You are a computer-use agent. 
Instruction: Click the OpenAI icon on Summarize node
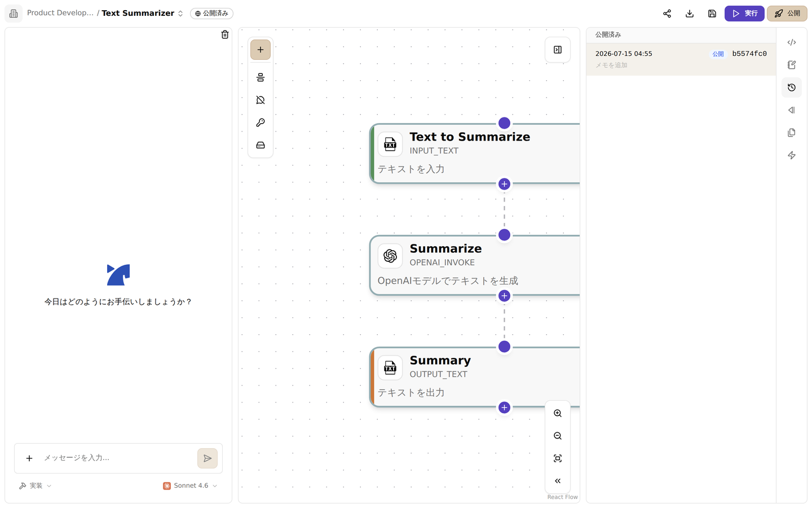pos(390,256)
